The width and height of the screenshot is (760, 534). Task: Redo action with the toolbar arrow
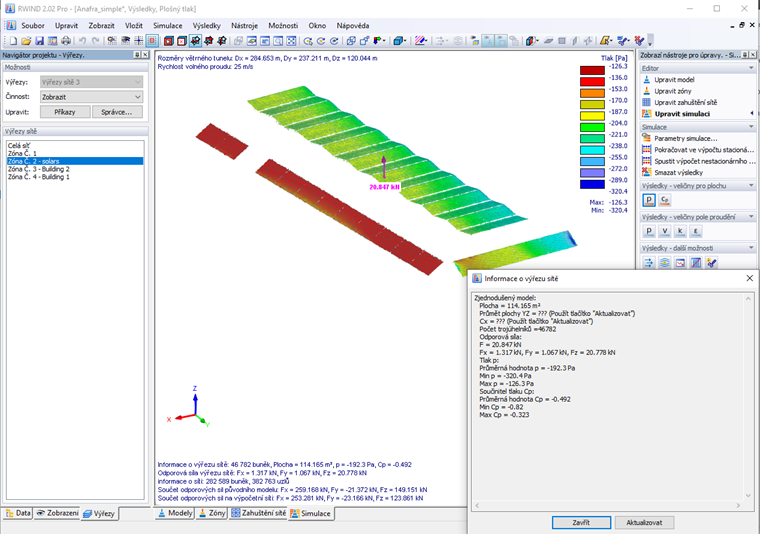(x=96, y=41)
